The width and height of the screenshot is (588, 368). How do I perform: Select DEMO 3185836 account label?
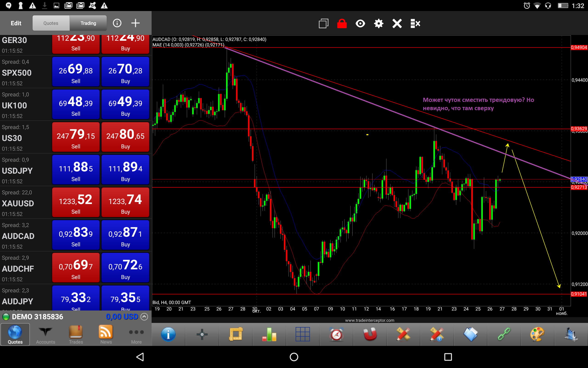[x=37, y=317]
